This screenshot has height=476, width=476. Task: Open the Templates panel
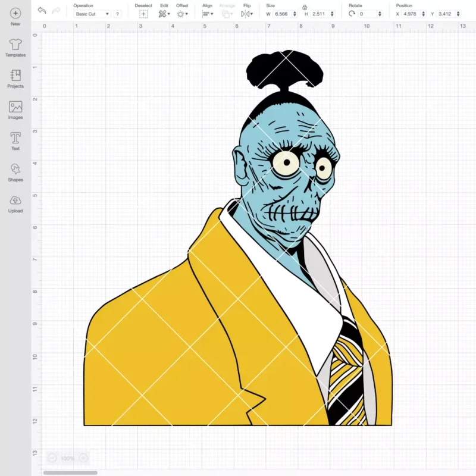(x=15, y=48)
